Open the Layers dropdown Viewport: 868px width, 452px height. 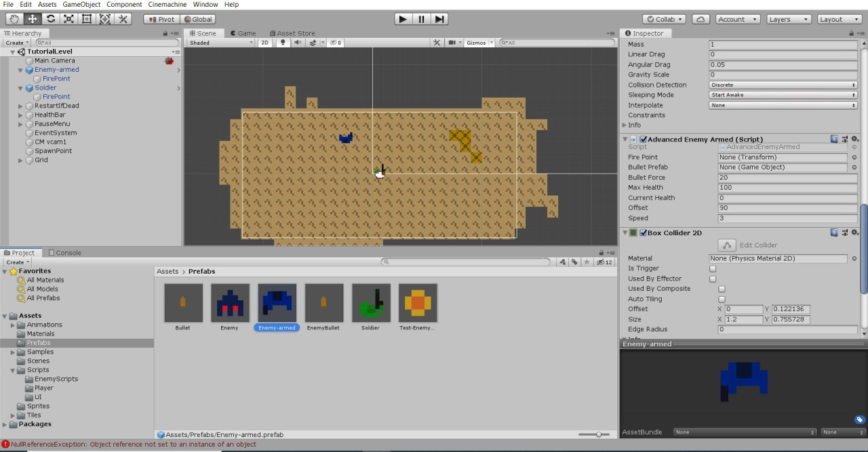click(x=788, y=19)
